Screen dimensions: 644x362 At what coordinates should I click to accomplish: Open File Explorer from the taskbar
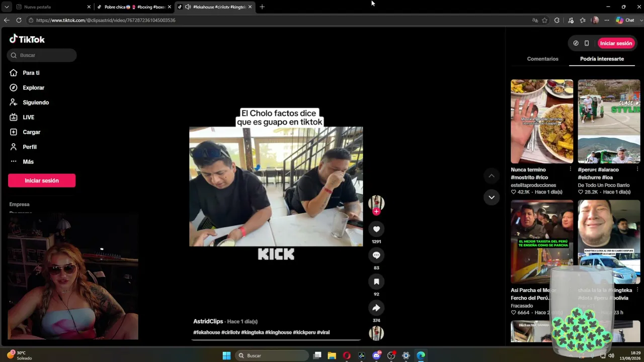332,355
